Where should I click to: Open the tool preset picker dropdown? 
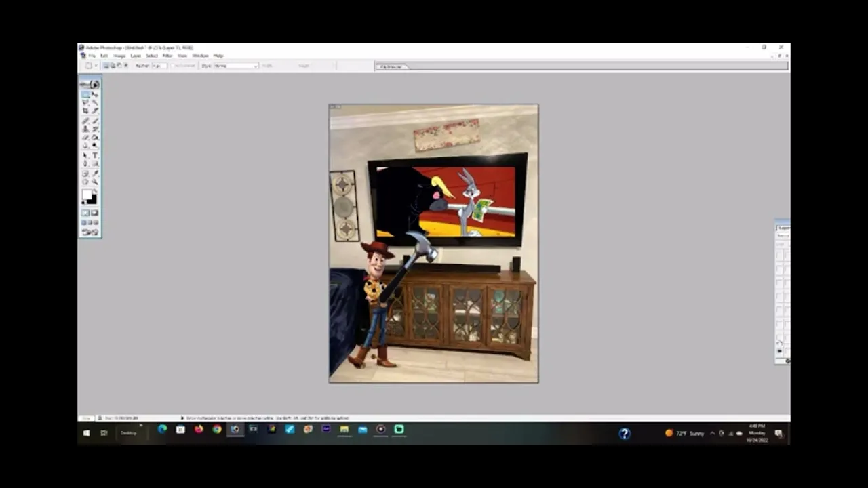96,66
